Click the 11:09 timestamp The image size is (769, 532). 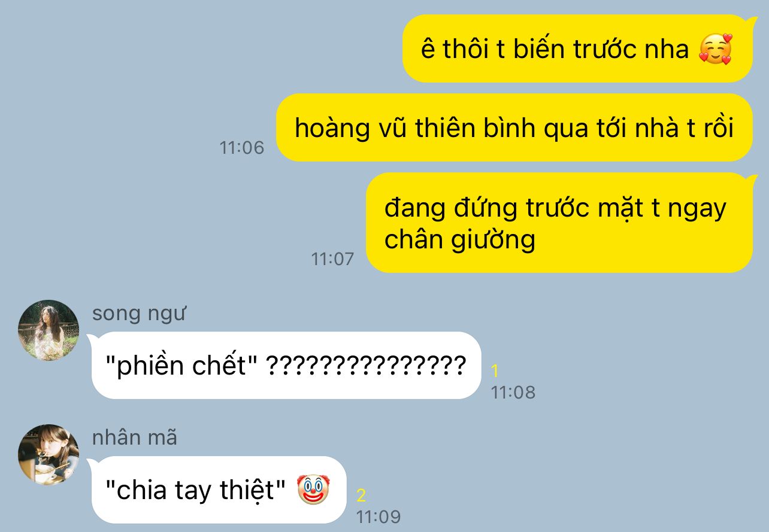379,516
